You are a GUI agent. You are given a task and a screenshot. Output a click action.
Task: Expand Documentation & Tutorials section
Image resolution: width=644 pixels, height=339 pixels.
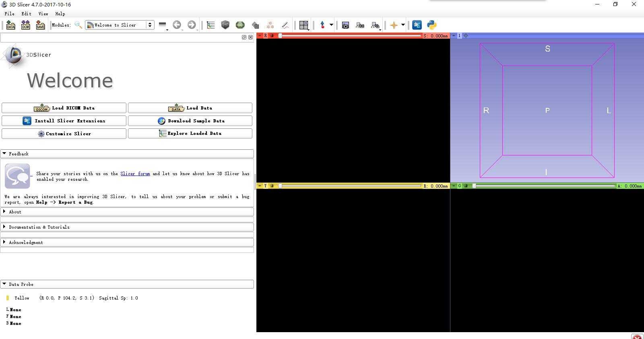pyautogui.click(x=127, y=227)
